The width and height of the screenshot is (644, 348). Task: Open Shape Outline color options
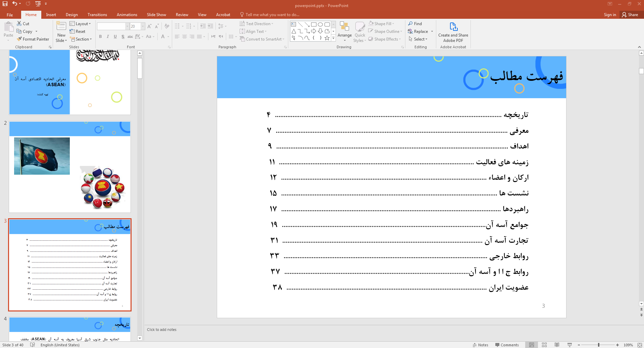coord(385,31)
